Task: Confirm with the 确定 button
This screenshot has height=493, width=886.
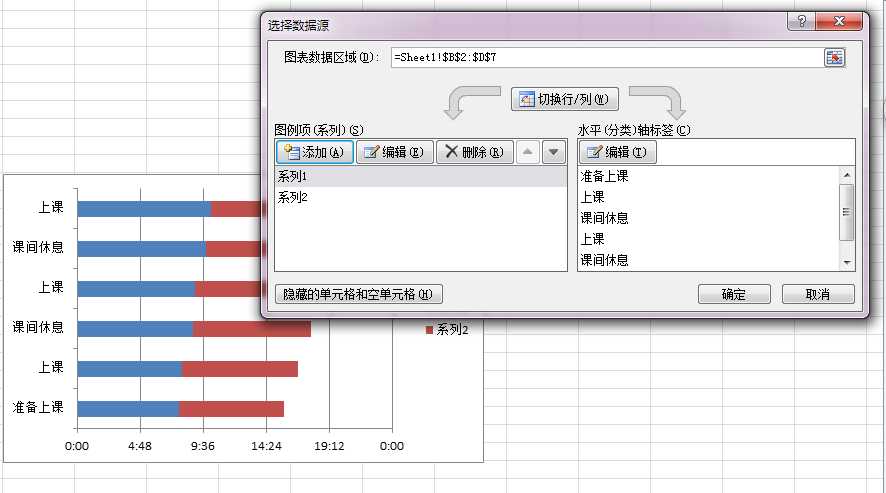Action: (734, 294)
